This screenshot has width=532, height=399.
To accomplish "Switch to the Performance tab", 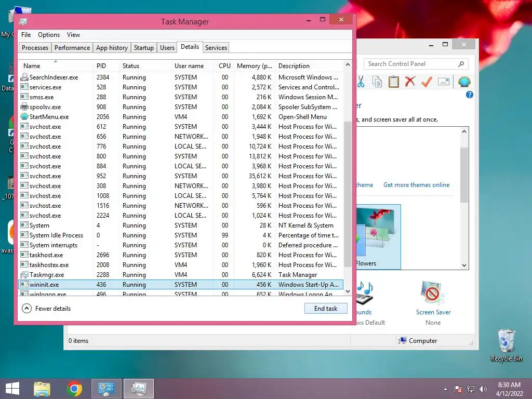I will click(72, 47).
